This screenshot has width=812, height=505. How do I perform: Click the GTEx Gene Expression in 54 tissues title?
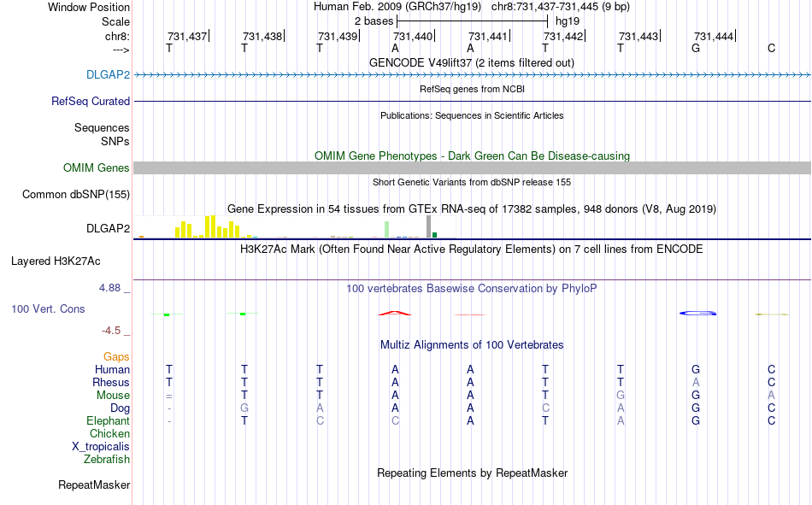point(472,208)
